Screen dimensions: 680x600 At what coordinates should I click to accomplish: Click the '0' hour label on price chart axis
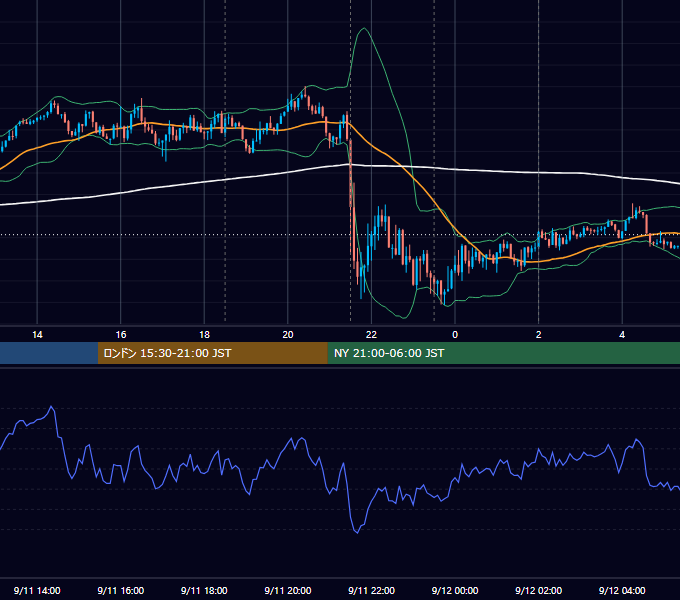pos(455,335)
